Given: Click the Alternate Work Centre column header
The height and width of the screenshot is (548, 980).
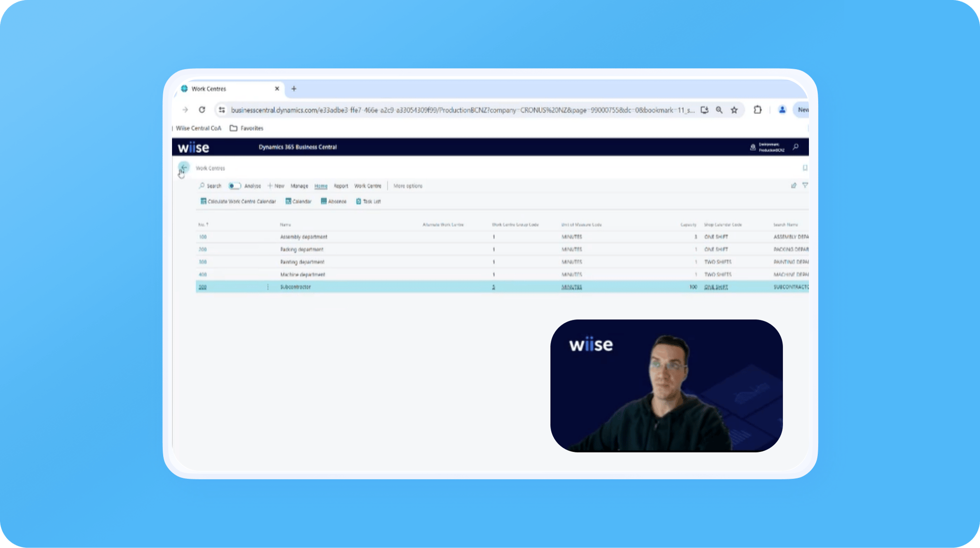Looking at the screenshot, I should [x=443, y=225].
